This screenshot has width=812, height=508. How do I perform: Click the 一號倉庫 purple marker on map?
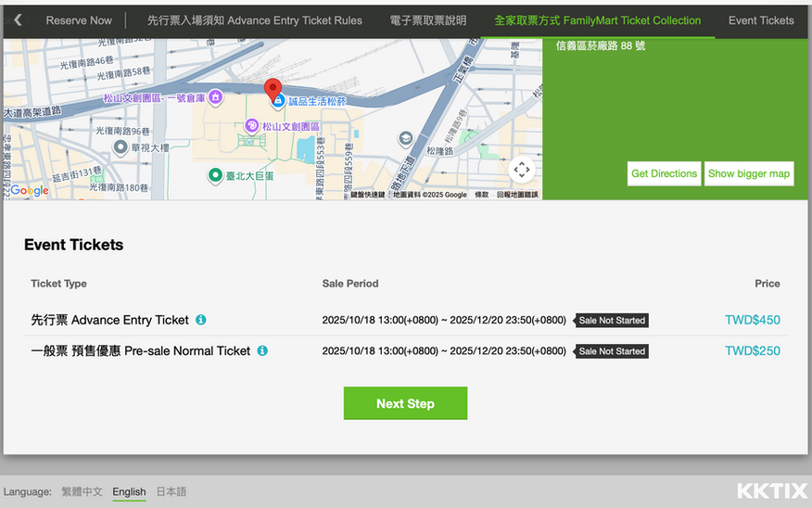215,96
